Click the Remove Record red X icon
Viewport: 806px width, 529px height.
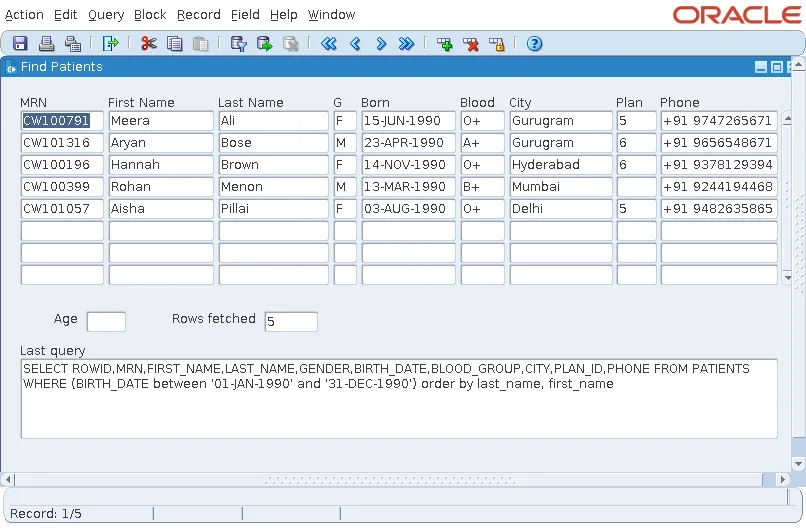(x=470, y=44)
